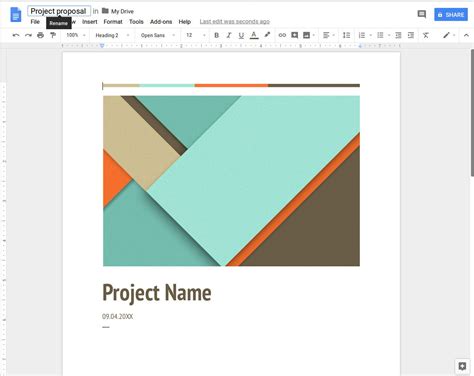Open the Open Sans font dropdown
This screenshot has width=474, height=376.
[x=158, y=35]
